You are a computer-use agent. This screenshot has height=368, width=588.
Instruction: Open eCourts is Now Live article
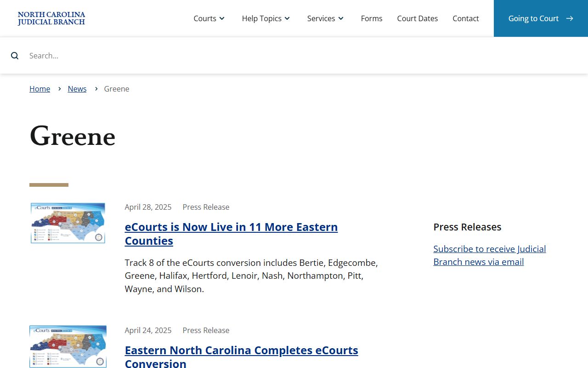click(x=231, y=234)
